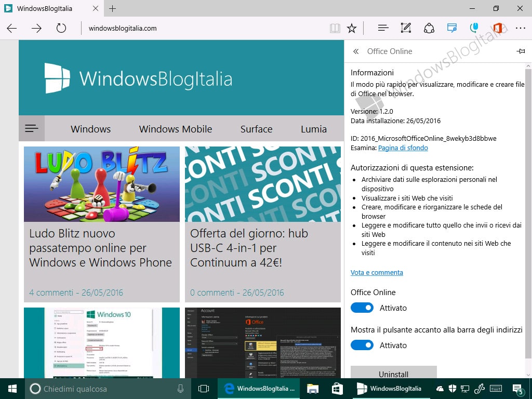This screenshot has width=532, height=399.
Task: Click the Make a Web Note icon
Action: pos(406,28)
